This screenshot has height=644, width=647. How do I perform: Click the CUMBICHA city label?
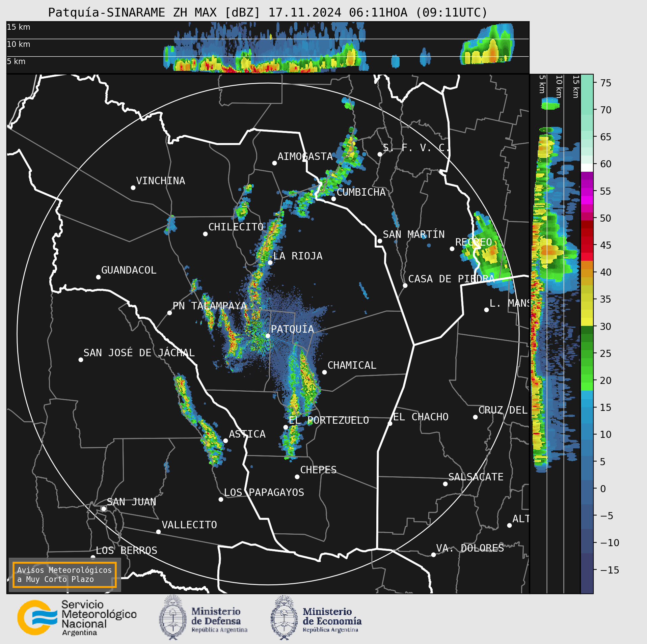pos(361,192)
